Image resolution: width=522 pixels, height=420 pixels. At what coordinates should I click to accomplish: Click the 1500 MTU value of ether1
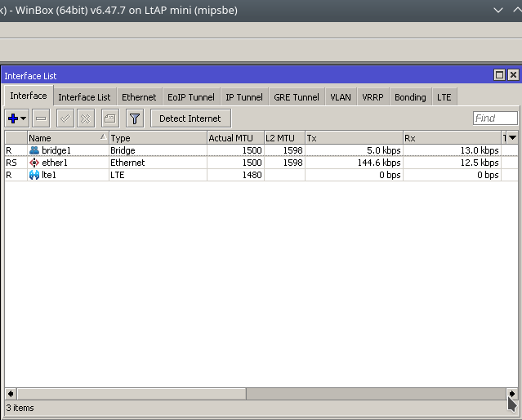(x=252, y=163)
